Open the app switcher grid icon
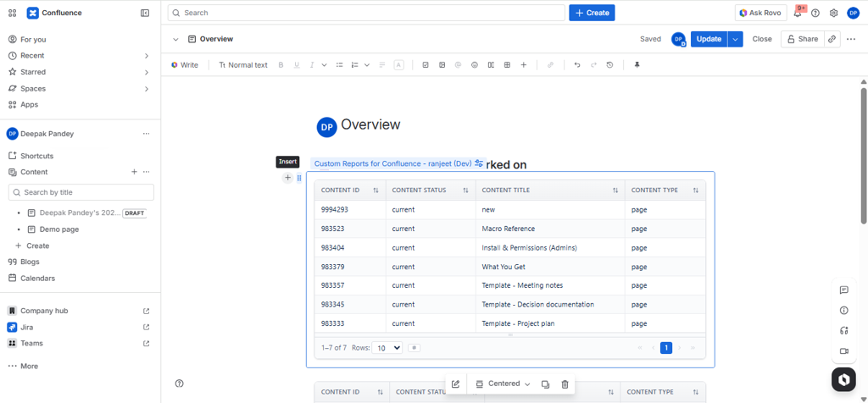 coord(12,13)
